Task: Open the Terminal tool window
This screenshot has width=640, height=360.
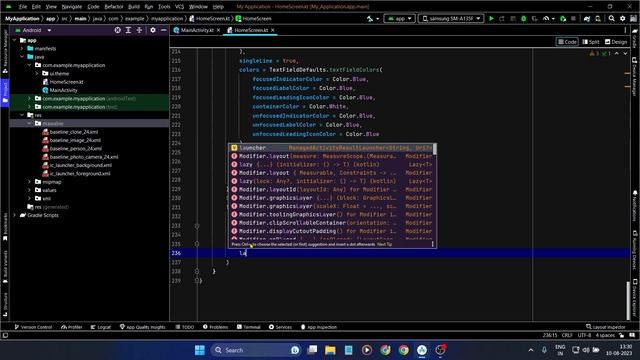Action: 249,327
